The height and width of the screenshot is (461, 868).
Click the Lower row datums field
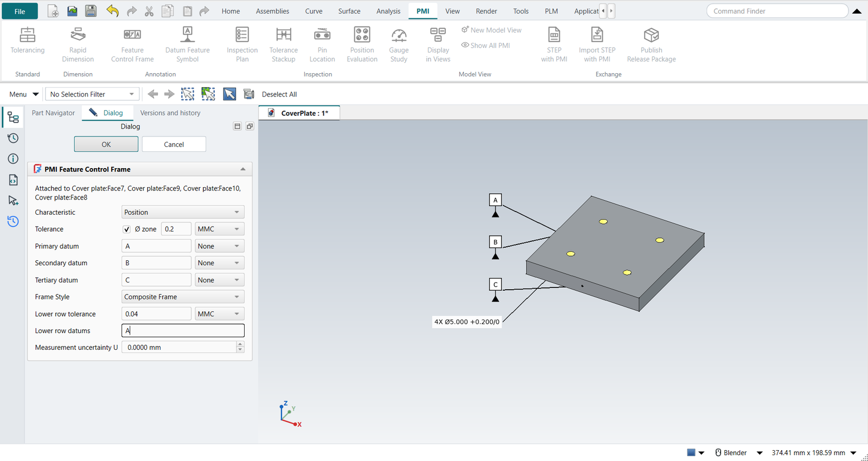pyautogui.click(x=183, y=331)
